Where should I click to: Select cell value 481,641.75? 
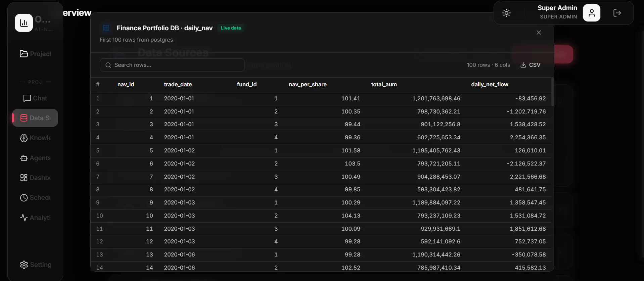coord(531,190)
